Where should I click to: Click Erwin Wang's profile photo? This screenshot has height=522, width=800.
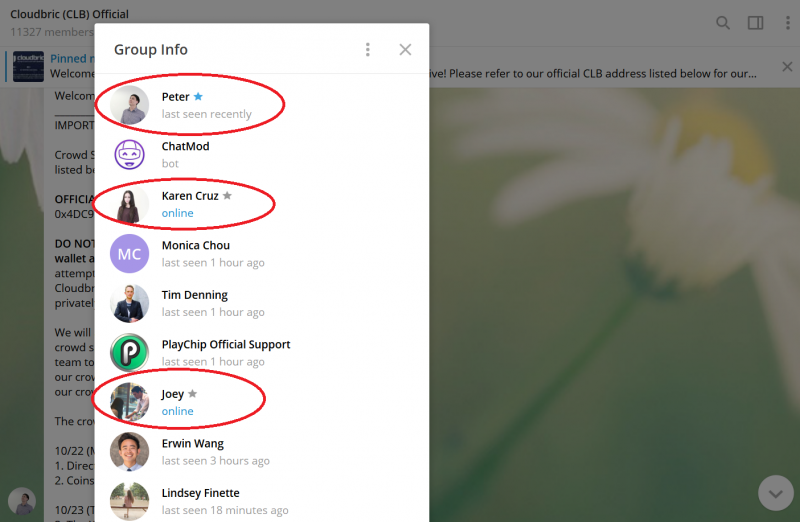tap(130, 452)
